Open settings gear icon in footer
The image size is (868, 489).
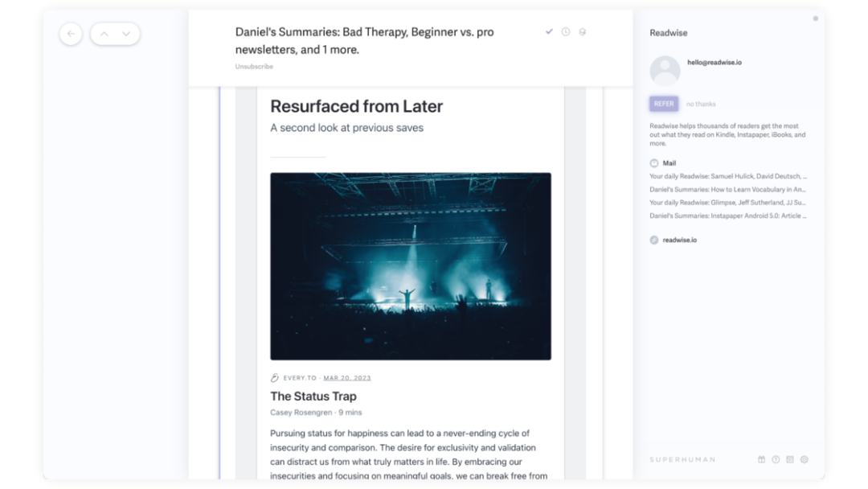pyautogui.click(x=805, y=459)
